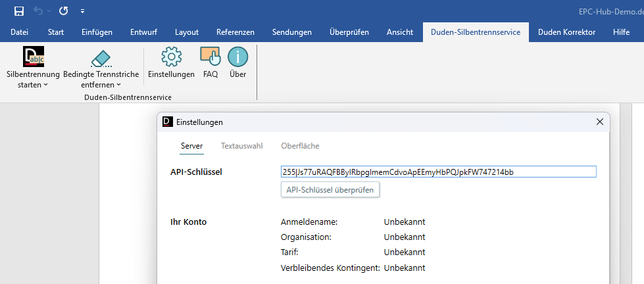Close the Einstellungen dialog
Image resolution: width=644 pixels, height=284 pixels.
click(600, 122)
